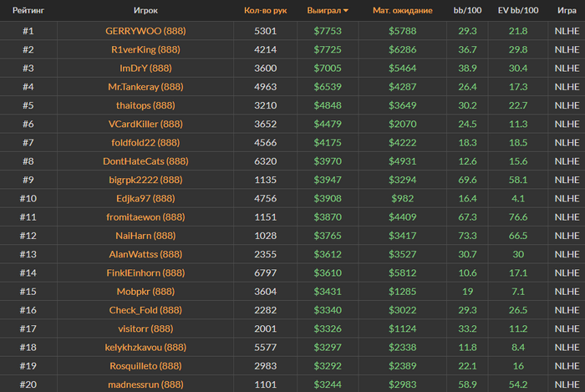Screen dimensions: 585x392
Task: Click the Игра column header
Action: coord(567,10)
